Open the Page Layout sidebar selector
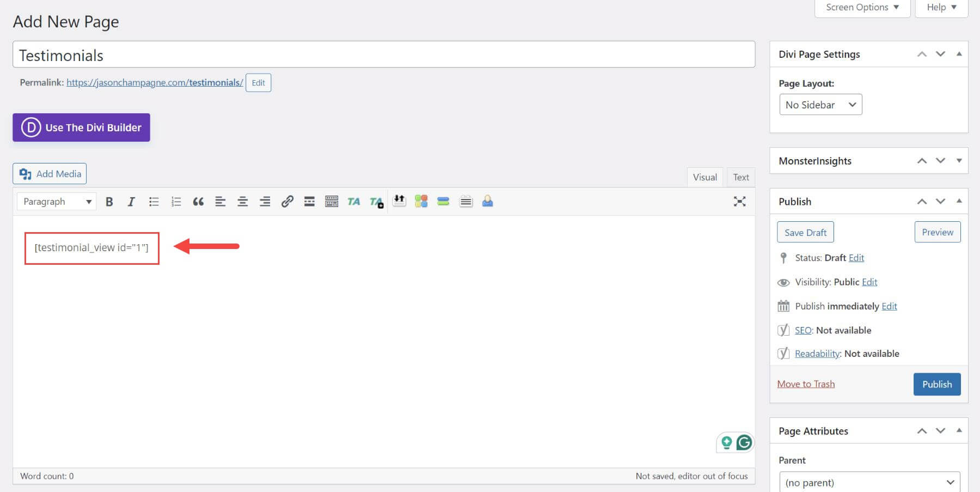The width and height of the screenshot is (980, 492). pos(820,104)
